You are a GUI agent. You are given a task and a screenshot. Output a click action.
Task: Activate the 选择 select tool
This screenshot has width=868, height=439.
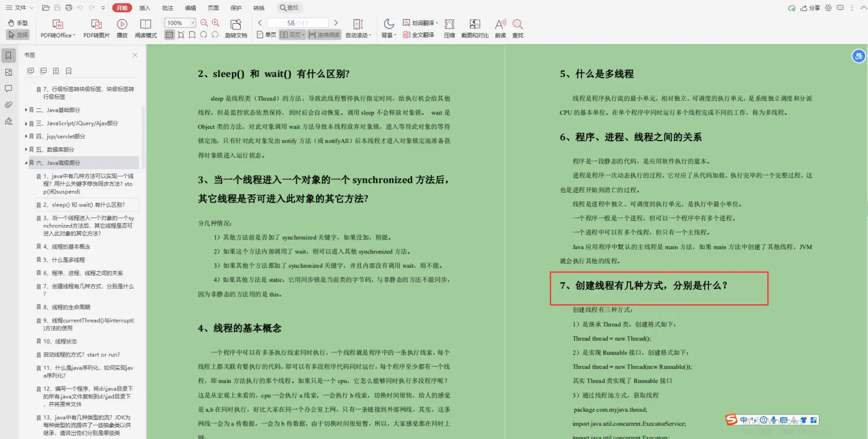[x=18, y=35]
